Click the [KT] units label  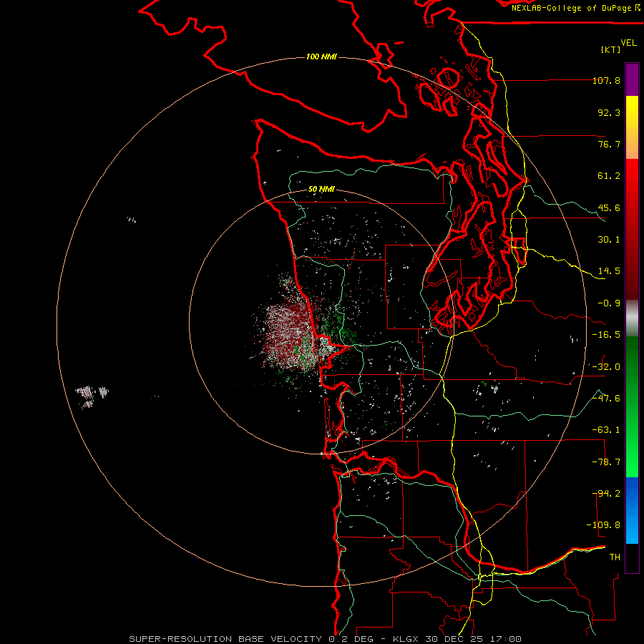611,49
